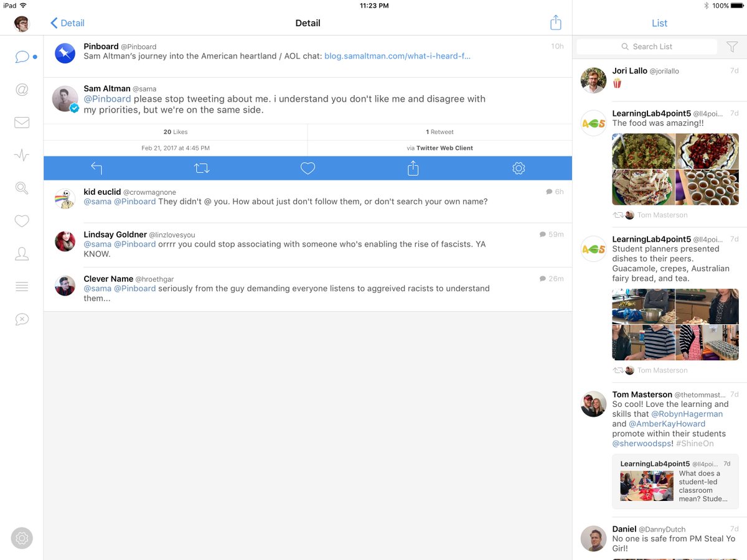Tap the Bluetooth icon in status bar
747x560 pixels.
(707, 6)
